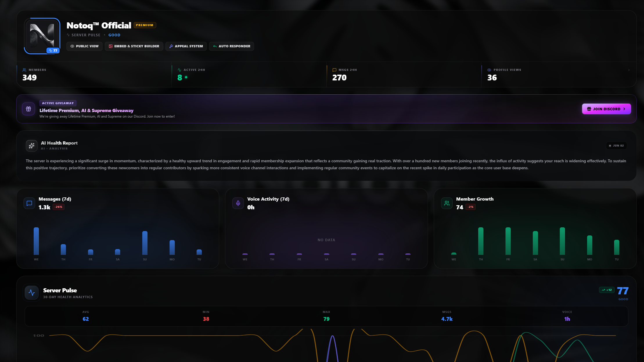The width and height of the screenshot is (644, 362).
Task: Open the Appeal System button
Action: click(186, 46)
